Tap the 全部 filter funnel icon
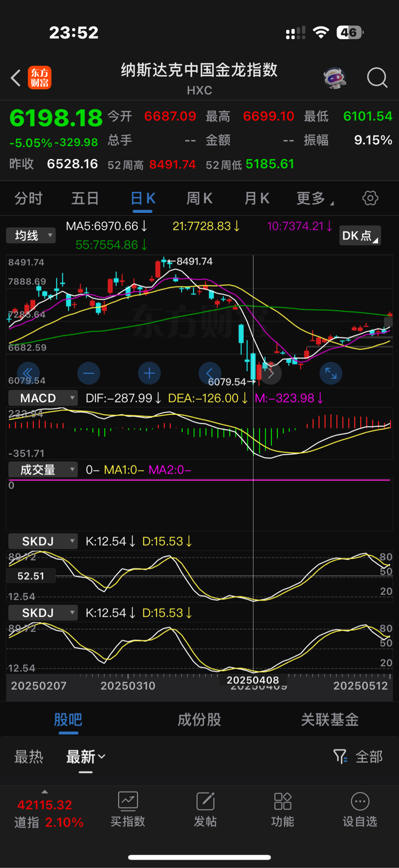Screen dimensions: 399x868 pyautogui.click(x=340, y=757)
